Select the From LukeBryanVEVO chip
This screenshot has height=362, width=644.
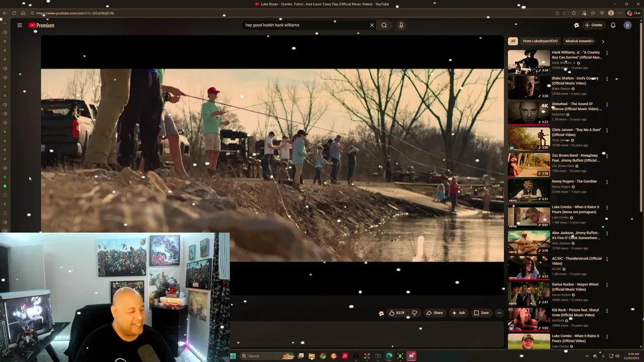coord(540,41)
